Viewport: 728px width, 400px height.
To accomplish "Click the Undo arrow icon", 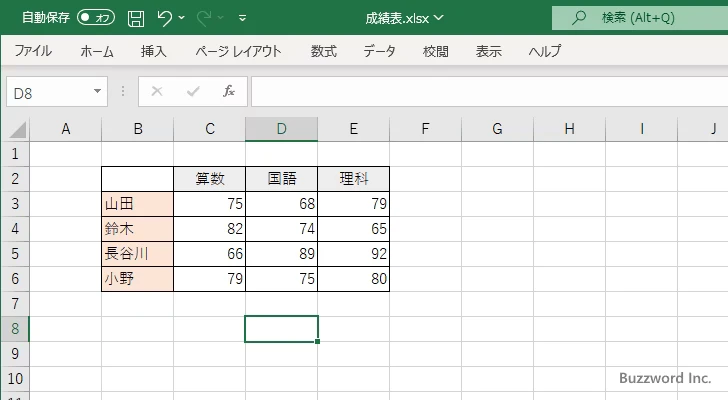I will (x=164, y=18).
